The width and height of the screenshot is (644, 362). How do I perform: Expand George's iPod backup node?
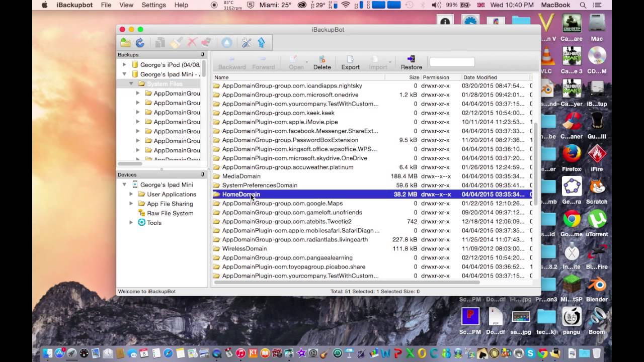coord(124,65)
